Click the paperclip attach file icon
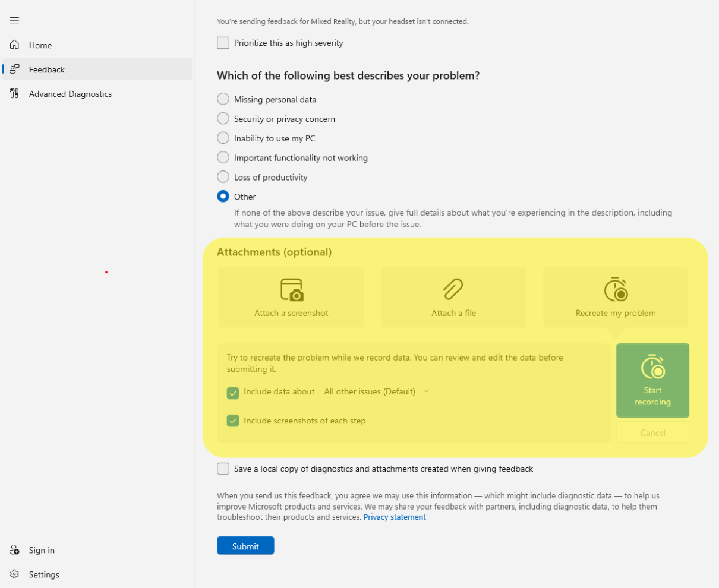This screenshot has width=719, height=588. tap(453, 290)
